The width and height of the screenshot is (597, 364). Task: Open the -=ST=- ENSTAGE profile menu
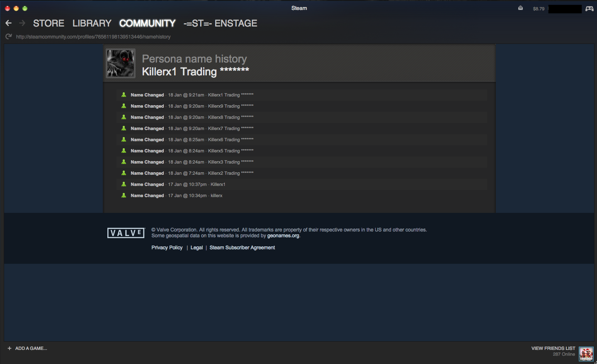221,23
